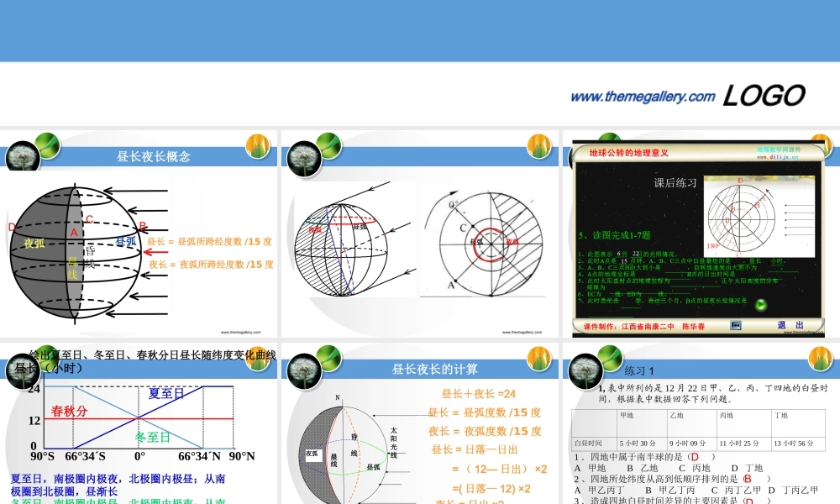Click the dandelion icon on the 昼长夜长概念 slide
840x504 pixels.
coord(23,154)
